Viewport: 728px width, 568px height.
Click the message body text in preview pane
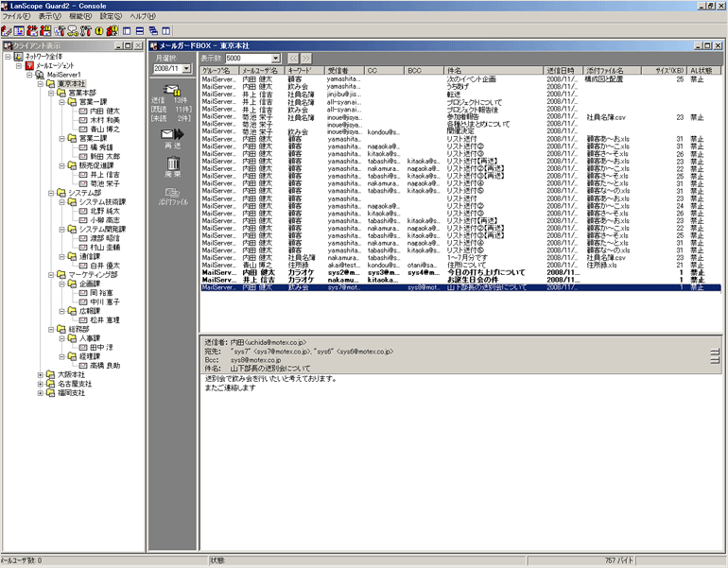270,383
